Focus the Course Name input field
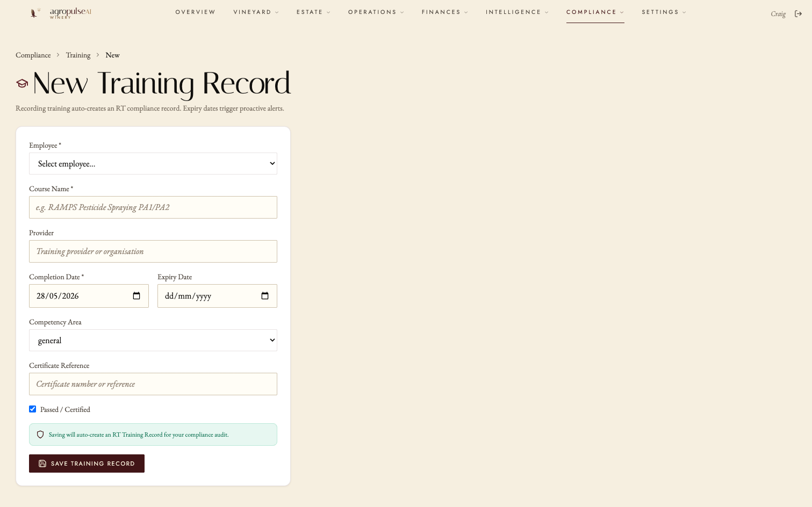The image size is (812, 507). pyautogui.click(x=153, y=207)
